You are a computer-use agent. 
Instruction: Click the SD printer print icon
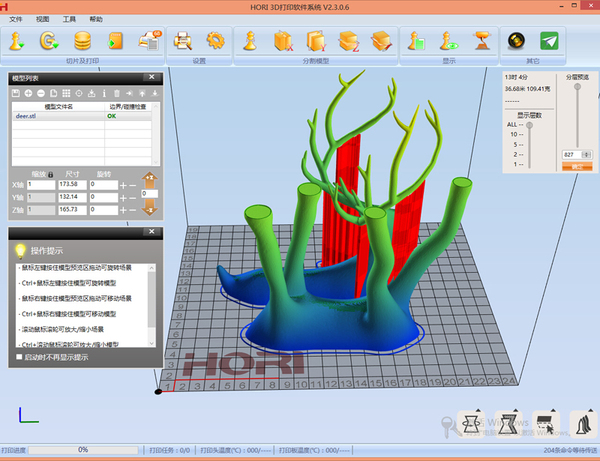tap(150, 40)
